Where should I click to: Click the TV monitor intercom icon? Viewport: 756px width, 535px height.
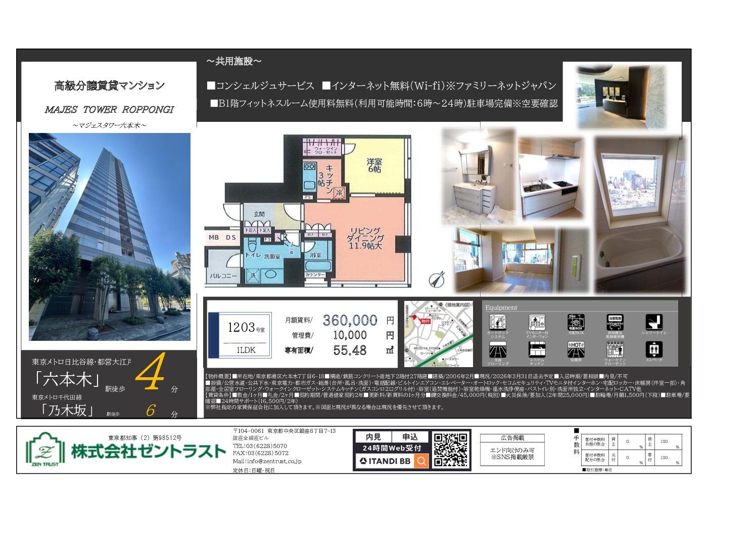[537, 323]
